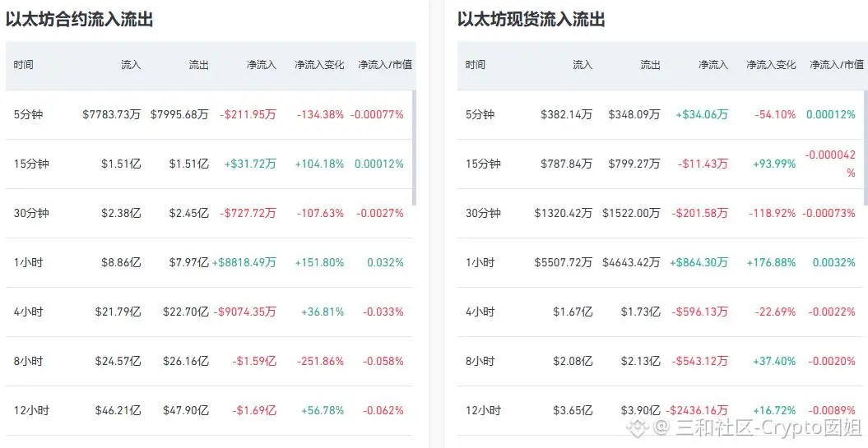Viewport: 868px width, 448px height.
Task: Click the -251.86% change value
Action: point(320,361)
